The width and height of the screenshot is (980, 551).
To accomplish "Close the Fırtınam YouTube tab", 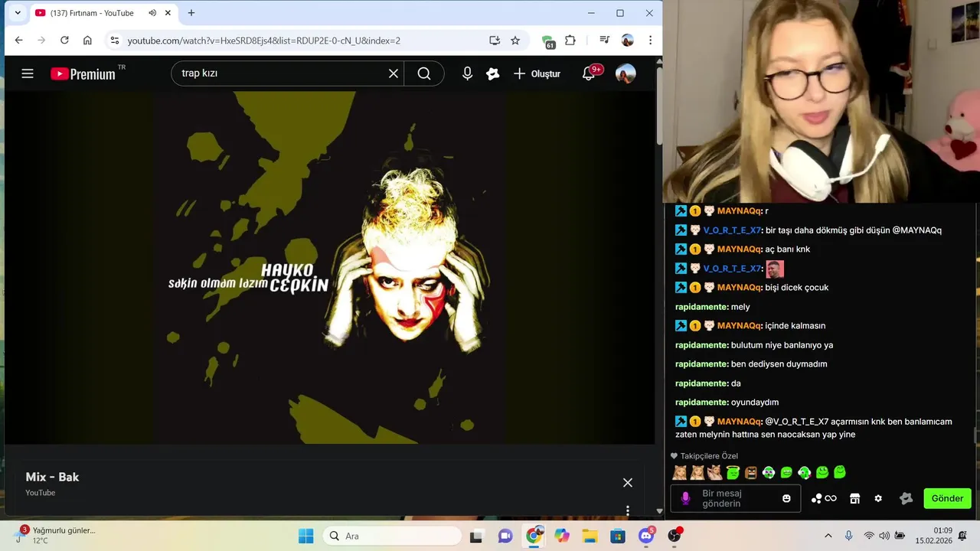I will tap(168, 13).
